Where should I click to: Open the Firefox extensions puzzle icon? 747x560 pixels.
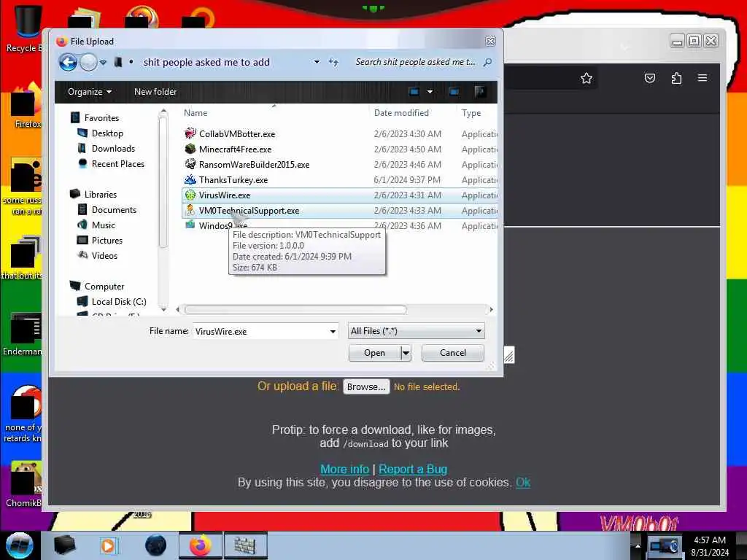tap(676, 77)
